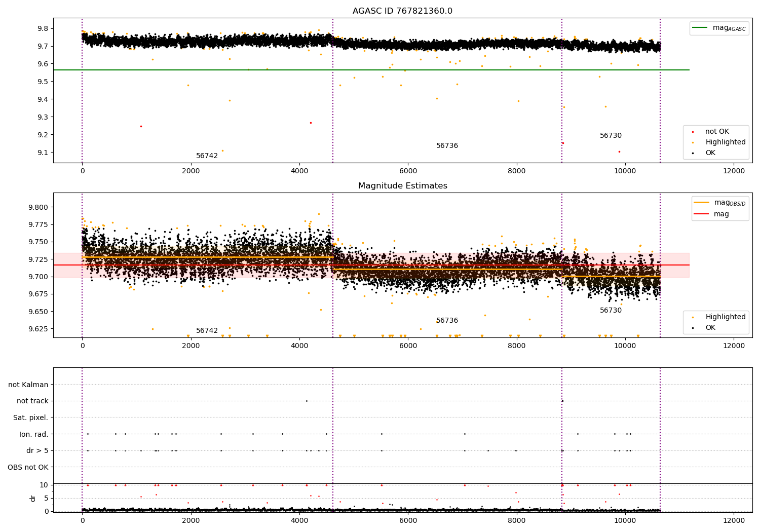The image size is (760, 532).
Task: Click the 'Magnitude Estimates' plot title
Action: [x=402, y=186]
